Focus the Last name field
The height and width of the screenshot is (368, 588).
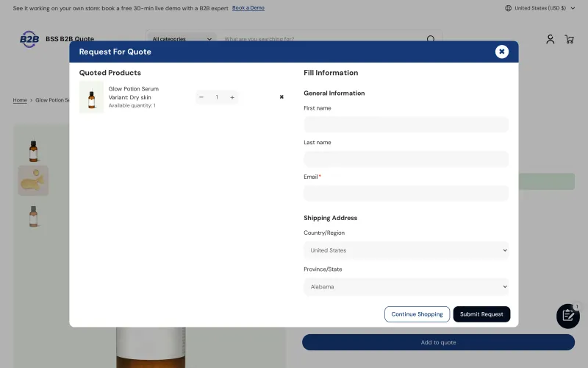point(406,159)
